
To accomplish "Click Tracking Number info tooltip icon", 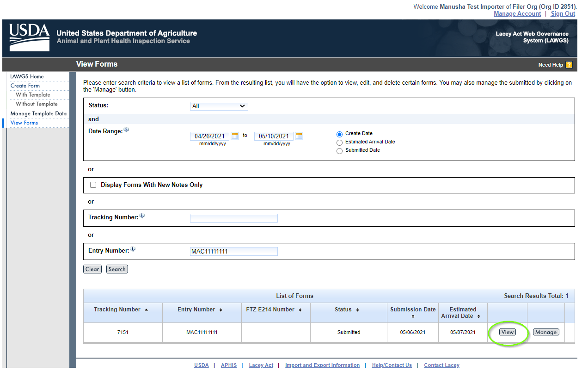I will 142,216.
